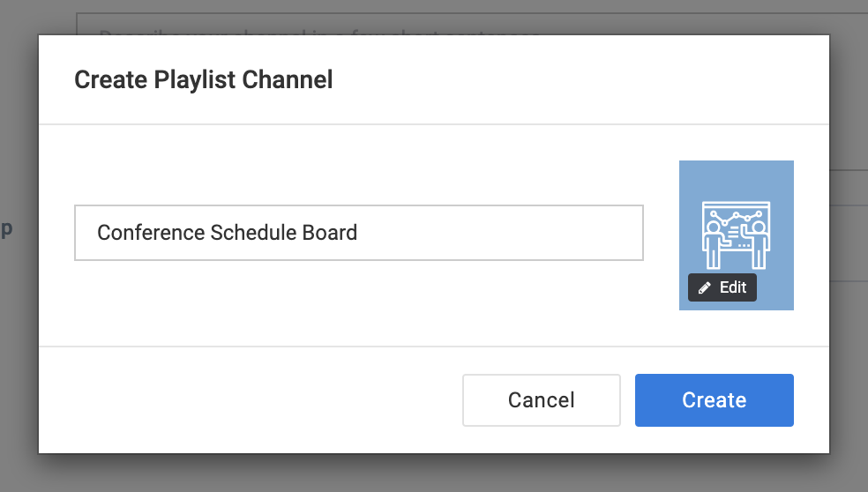This screenshot has height=492, width=868.
Task: Select the presentation whiteboard channel icon
Action: [x=737, y=235]
